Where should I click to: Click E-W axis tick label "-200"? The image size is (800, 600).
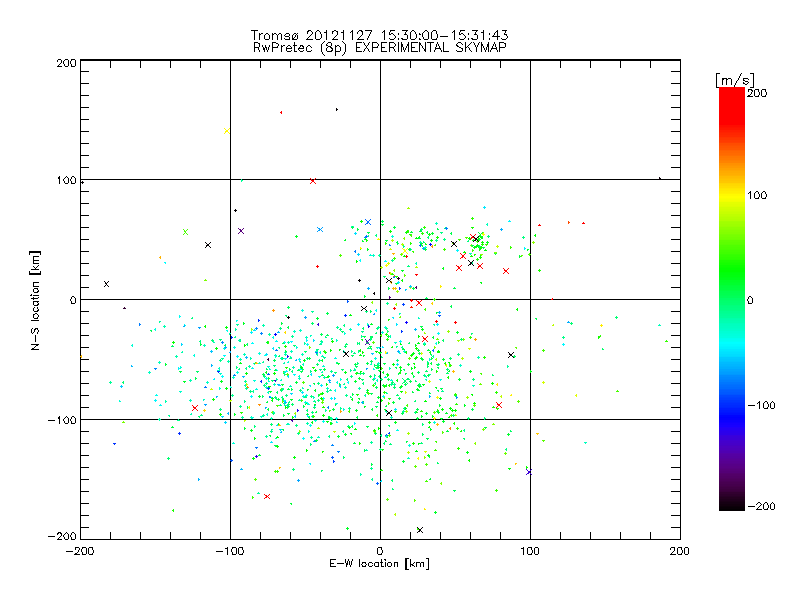[x=80, y=551]
